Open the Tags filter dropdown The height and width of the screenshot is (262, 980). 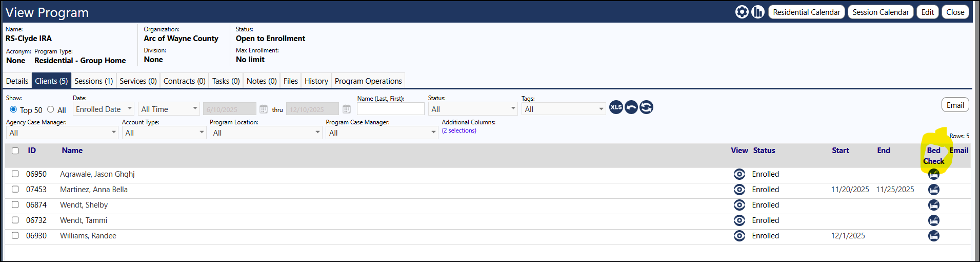click(x=564, y=109)
